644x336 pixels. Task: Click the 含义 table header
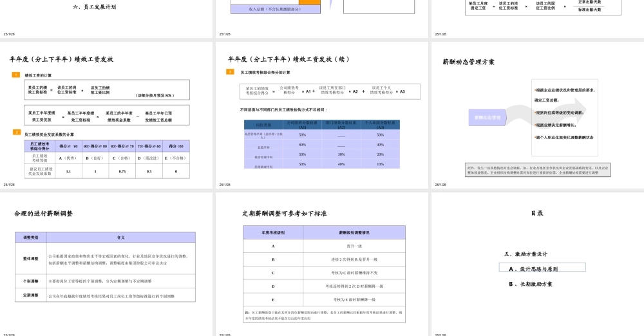click(x=121, y=238)
